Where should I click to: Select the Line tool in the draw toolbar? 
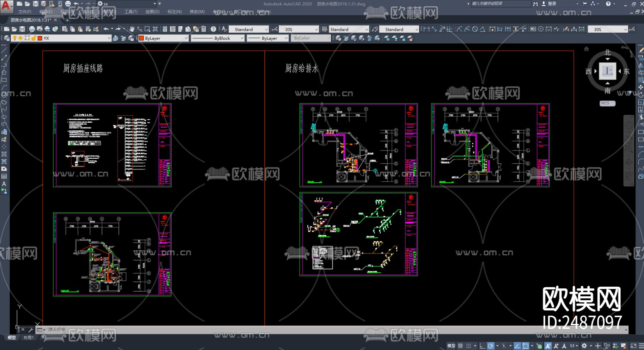pos(4,50)
